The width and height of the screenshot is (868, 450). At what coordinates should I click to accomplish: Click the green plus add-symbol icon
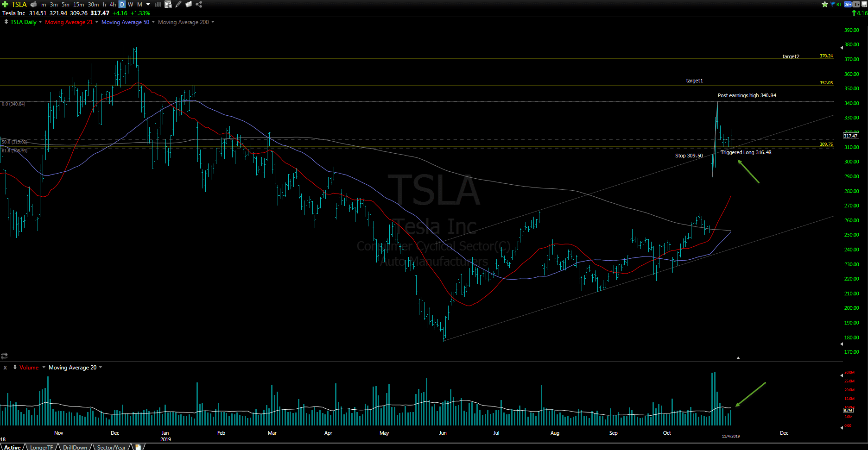point(5,4)
